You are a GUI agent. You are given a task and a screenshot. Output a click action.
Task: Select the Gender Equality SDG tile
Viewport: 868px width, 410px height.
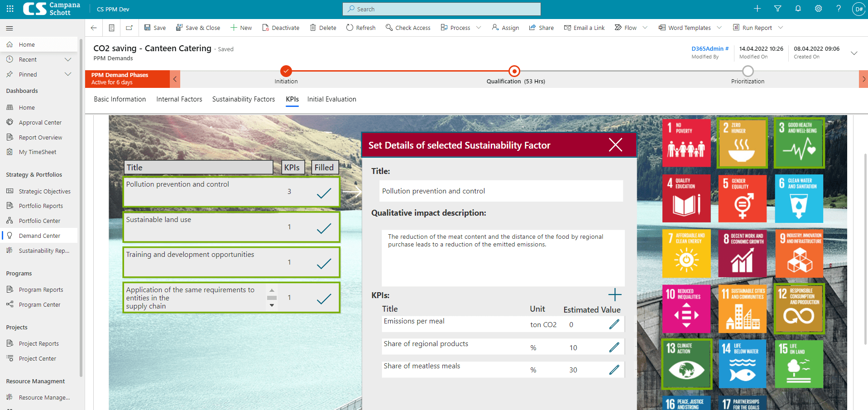coord(743,198)
